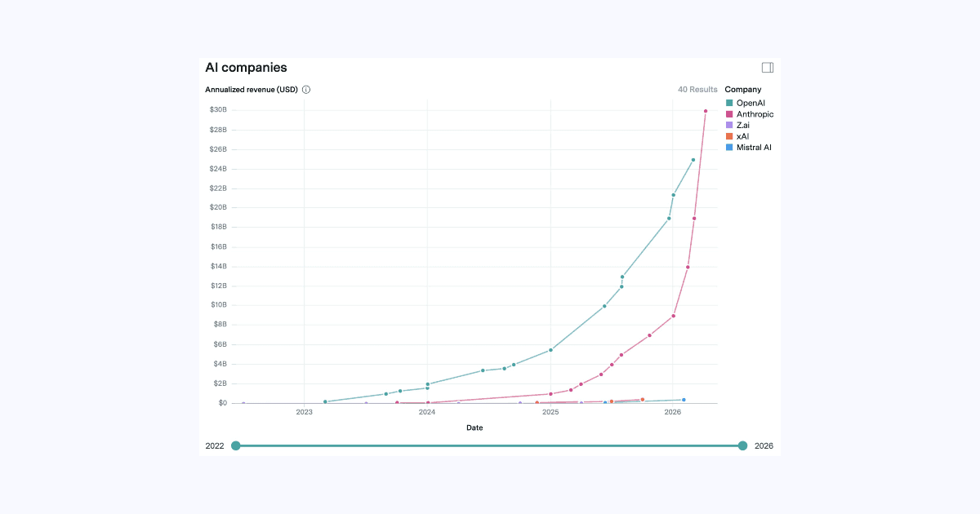
Task: Click Z.ai's purple legend swatch
Action: tap(729, 125)
